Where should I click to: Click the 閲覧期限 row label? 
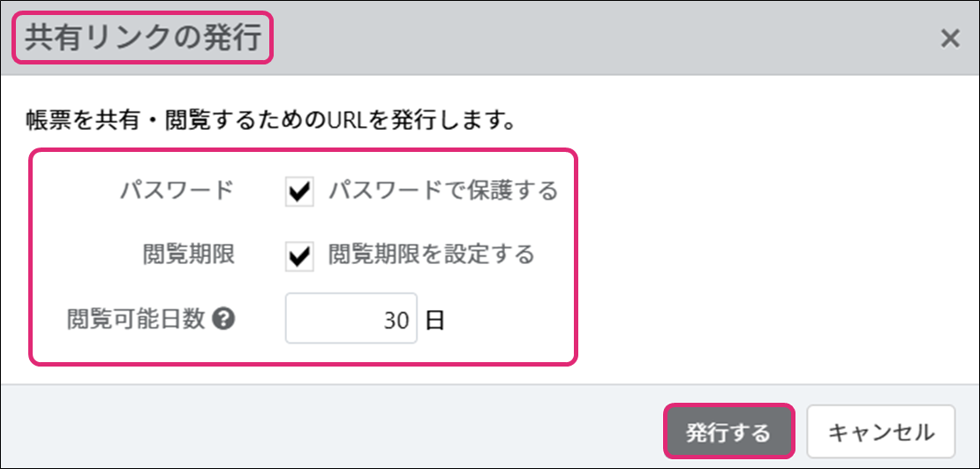click(188, 255)
